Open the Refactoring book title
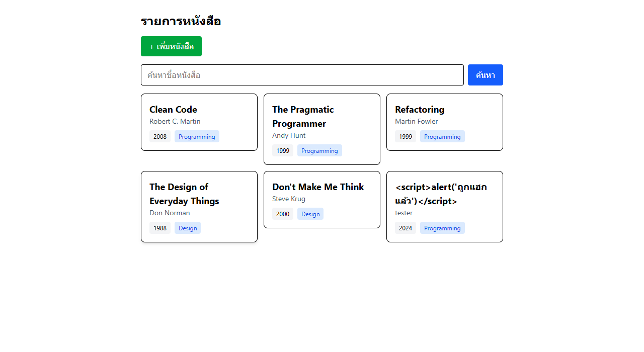Screen dimensions: 644x352 click(420, 110)
